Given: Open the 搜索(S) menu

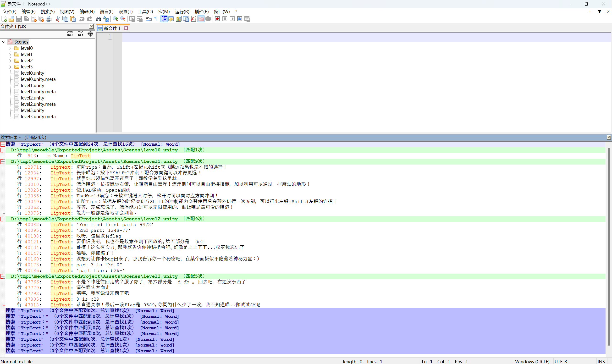Looking at the screenshot, I should tap(48, 11).
